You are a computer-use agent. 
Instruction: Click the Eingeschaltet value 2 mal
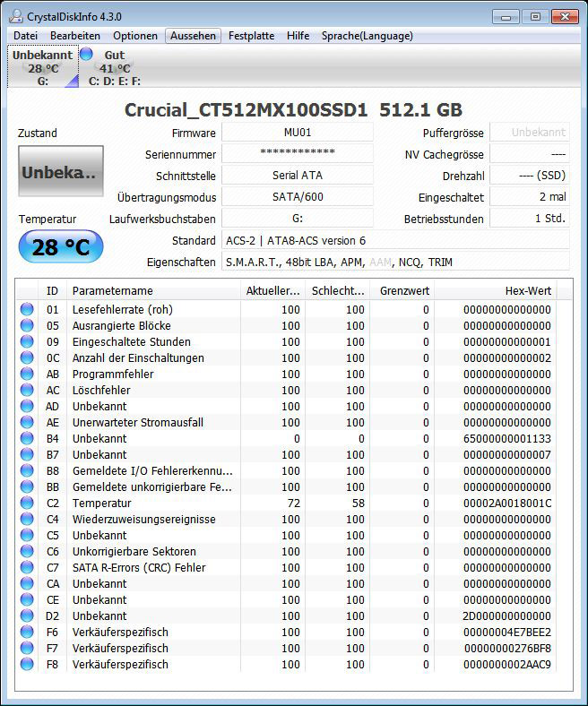click(530, 197)
